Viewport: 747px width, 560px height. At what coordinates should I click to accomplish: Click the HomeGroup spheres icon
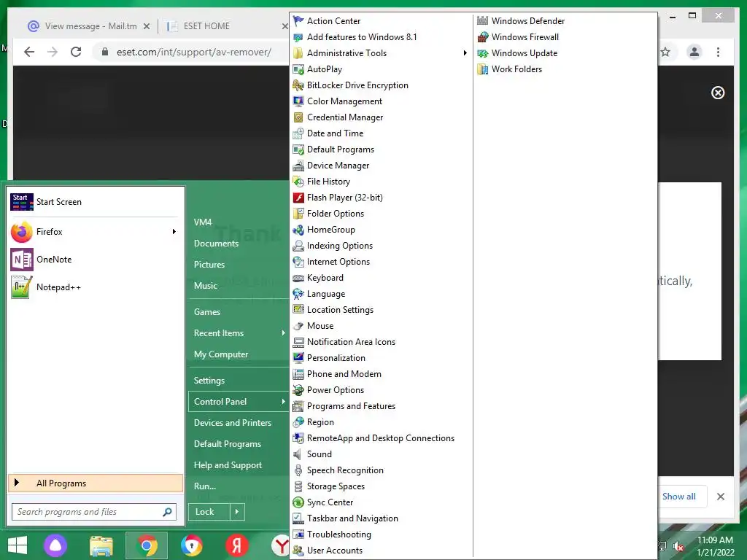pos(298,230)
